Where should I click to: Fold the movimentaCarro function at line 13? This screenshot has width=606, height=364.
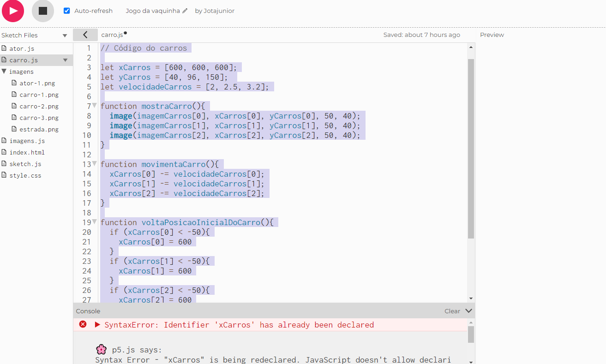[x=95, y=164]
